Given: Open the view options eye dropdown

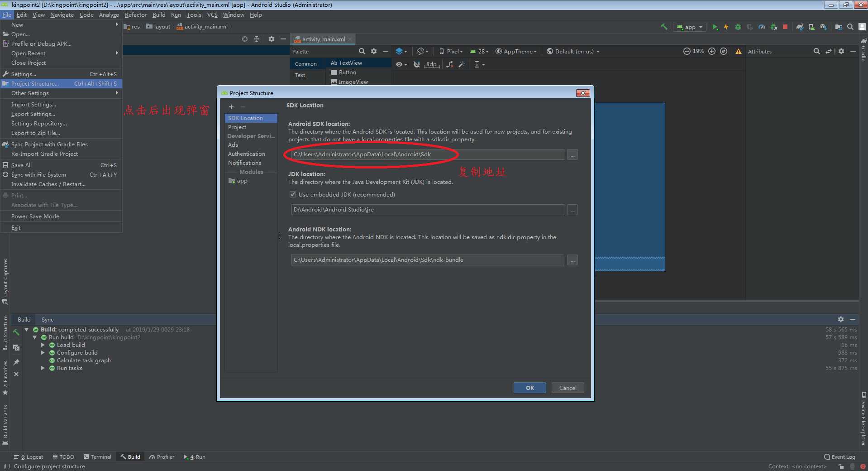Looking at the screenshot, I should point(401,64).
